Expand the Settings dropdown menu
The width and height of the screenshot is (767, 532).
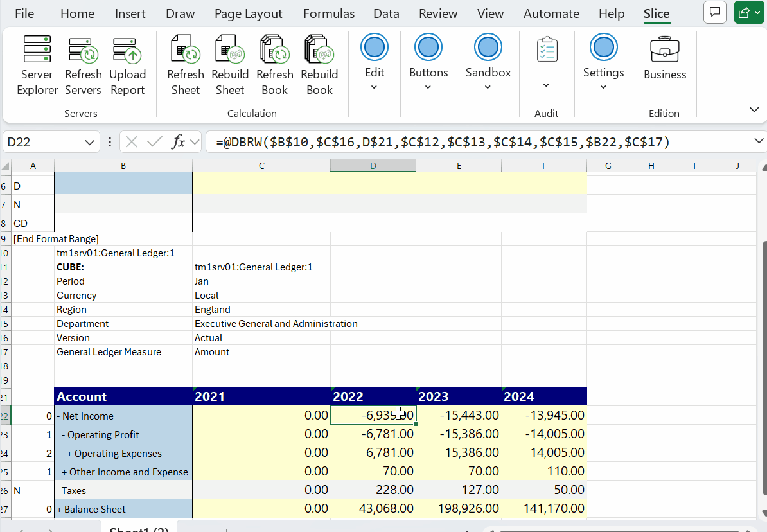pyautogui.click(x=603, y=64)
